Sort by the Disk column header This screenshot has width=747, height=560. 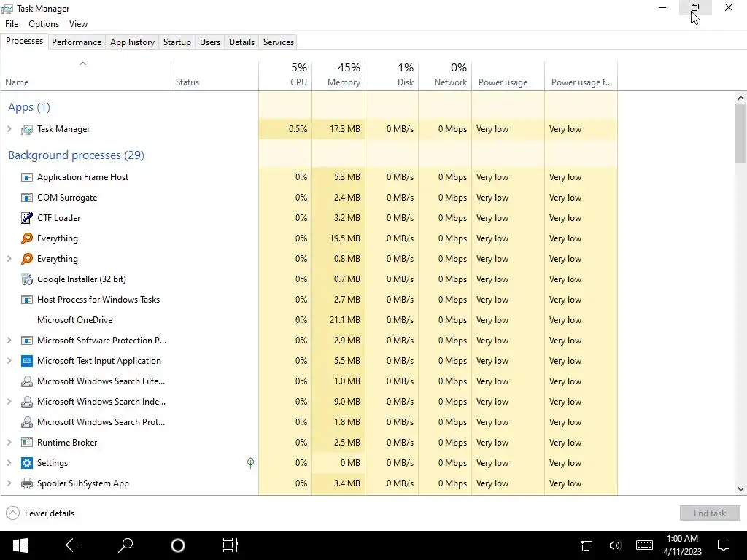pos(392,75)
